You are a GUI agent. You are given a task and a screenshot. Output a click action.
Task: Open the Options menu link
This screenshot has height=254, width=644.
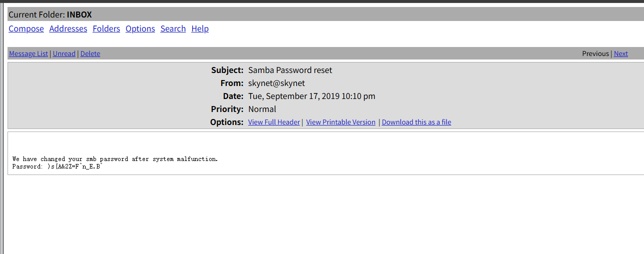click(140, 29)
